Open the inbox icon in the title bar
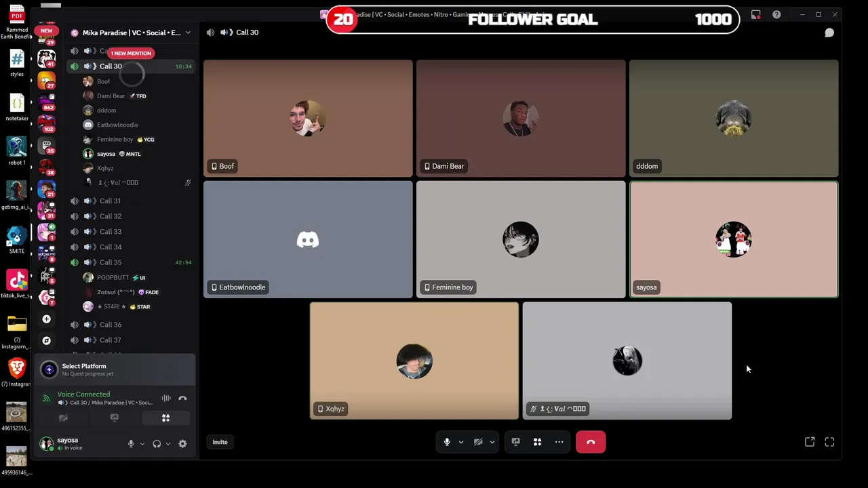Viewport: 868px width, 488px height. pyautogui.click(x=755, y=14)
